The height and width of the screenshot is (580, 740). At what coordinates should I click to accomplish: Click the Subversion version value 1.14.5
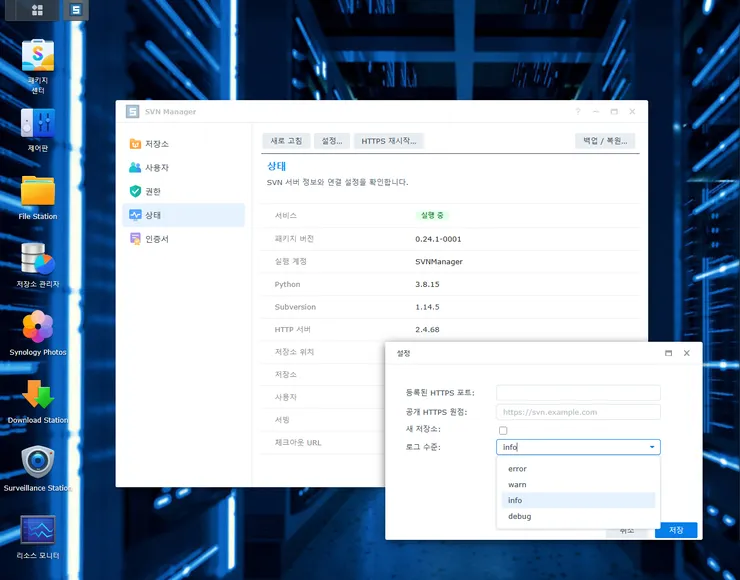(x=427, y=307)
